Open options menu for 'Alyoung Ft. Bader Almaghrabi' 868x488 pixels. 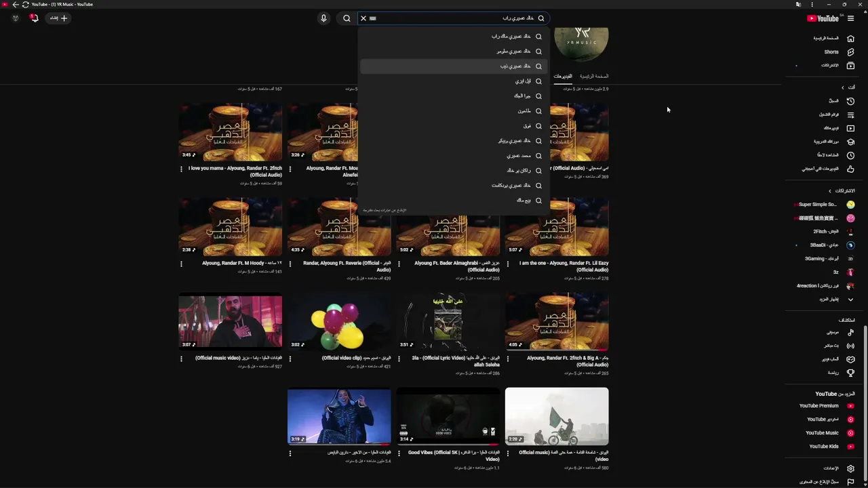pos(399,264)
